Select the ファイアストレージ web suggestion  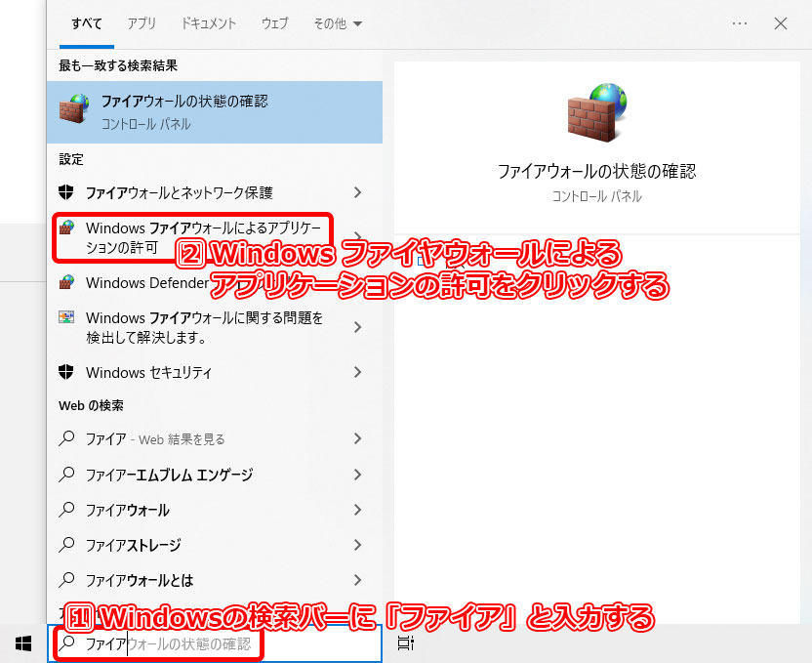pyautogui.click(x=133, y=545)
